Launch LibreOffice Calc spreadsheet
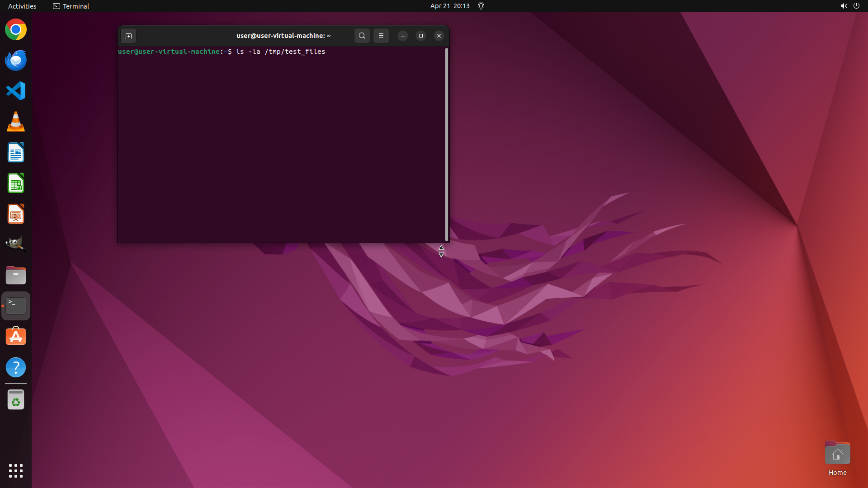 point(16,183)
